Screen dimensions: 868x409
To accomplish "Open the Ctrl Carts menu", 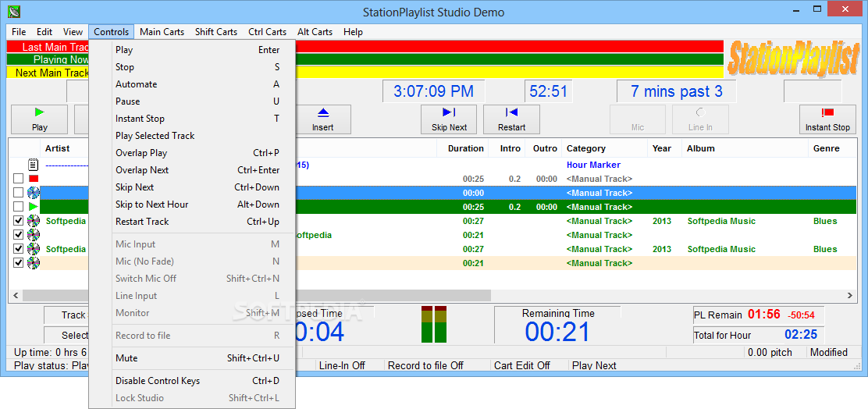I will [268, 31].
